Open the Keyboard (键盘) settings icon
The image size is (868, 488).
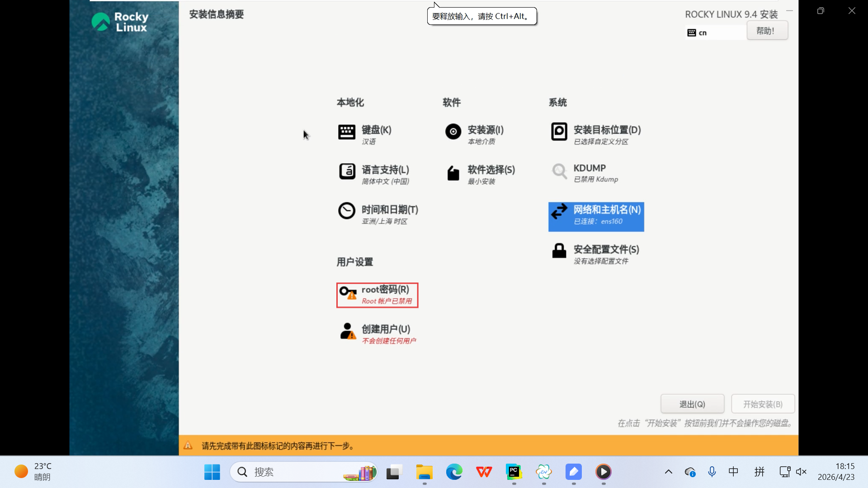(x=347, y=132)
